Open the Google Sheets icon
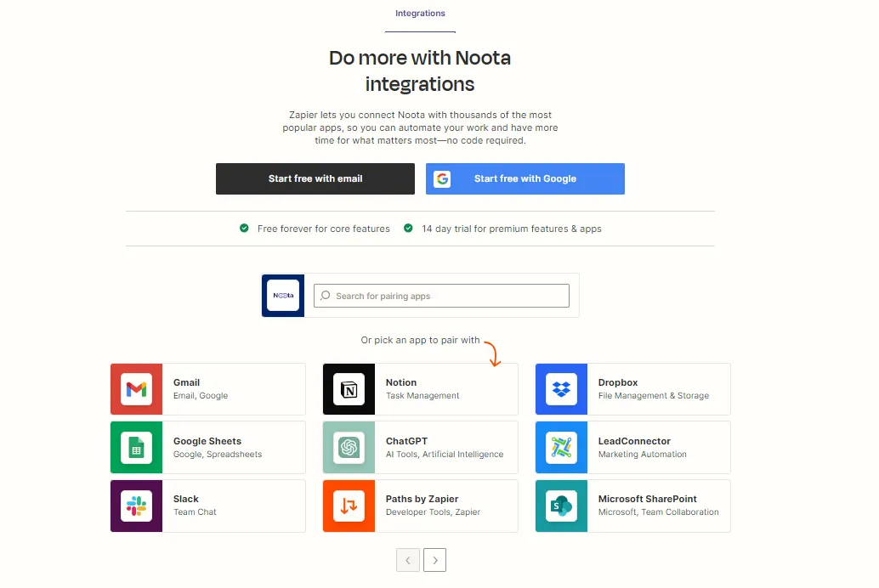This screenshot has width=879, height=588. tap(136, 448)
